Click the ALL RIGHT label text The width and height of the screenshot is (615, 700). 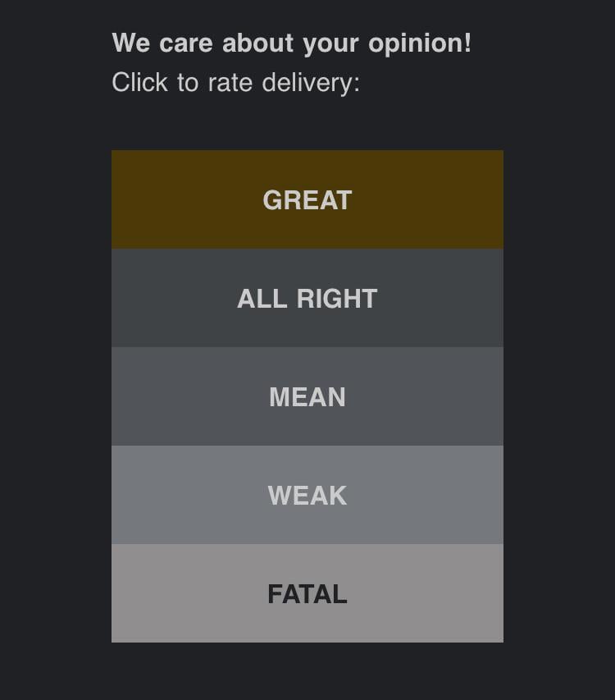coord(307,299)
